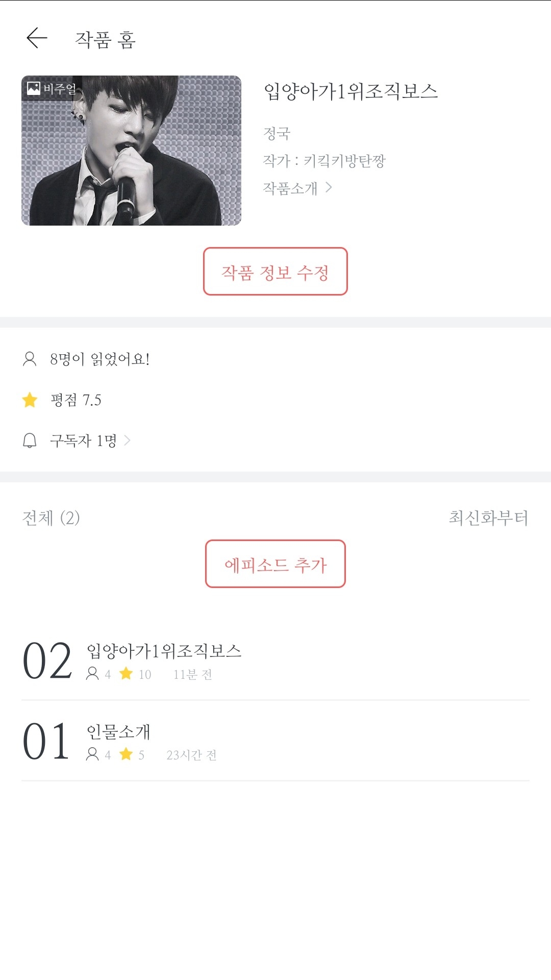Open episode 02 입양아가1위조직보스
This screenshot has width=551, height=980.
(164, 651)
